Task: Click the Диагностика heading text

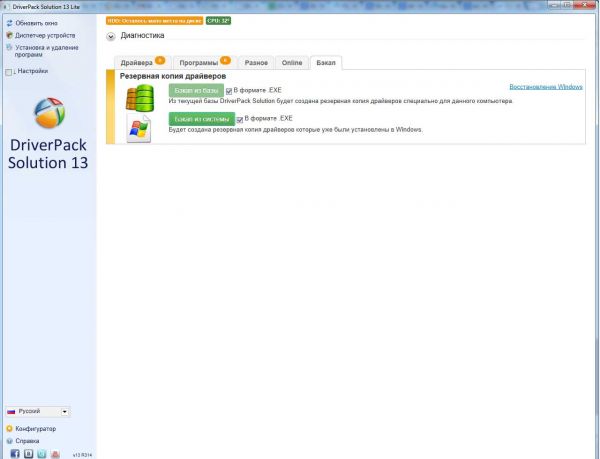Action: (142, 35)
